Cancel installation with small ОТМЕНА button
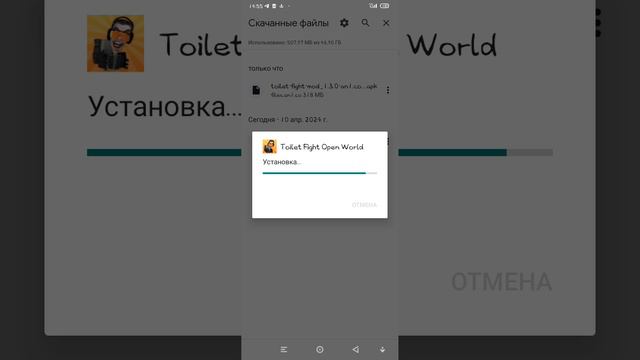 pyautogui.click(x=364, y=204)
